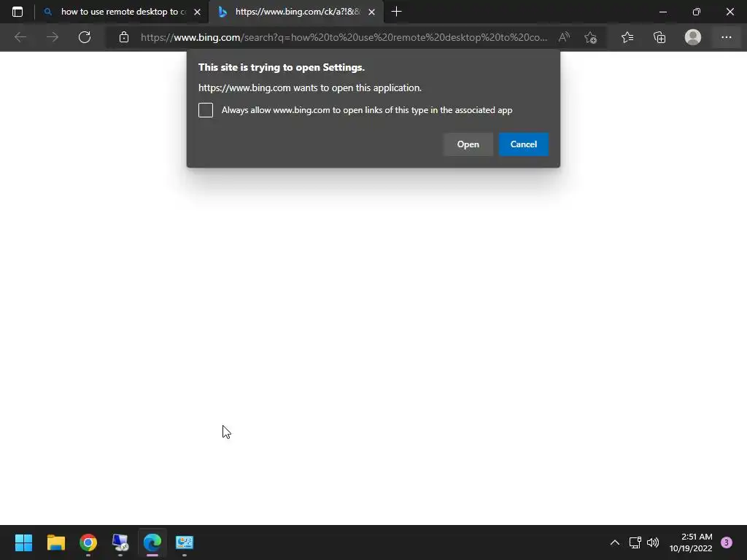Cancel opening the Settings application
This screenshot has height=560, width=747.
pyautogui.click(x=524, y=144)
